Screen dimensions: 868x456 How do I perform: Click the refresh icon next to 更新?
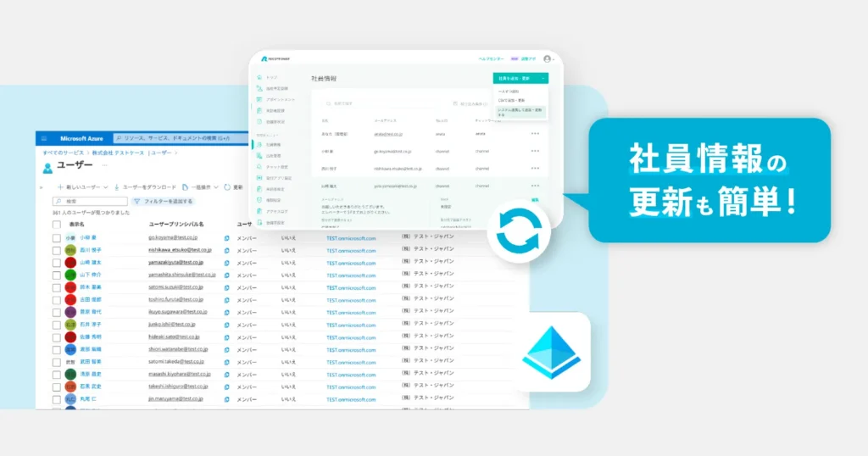pos(227,187)
